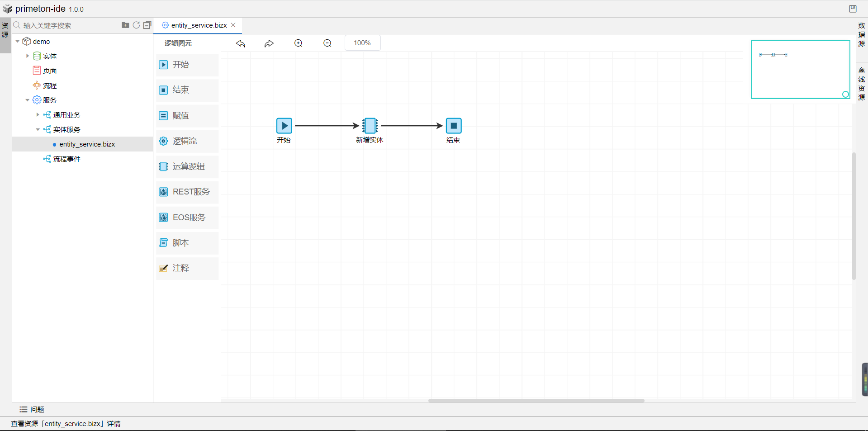Close the entity_service.bizx tab
The width and height of the screenshot is (868, 431).
(x=233, y=25)
